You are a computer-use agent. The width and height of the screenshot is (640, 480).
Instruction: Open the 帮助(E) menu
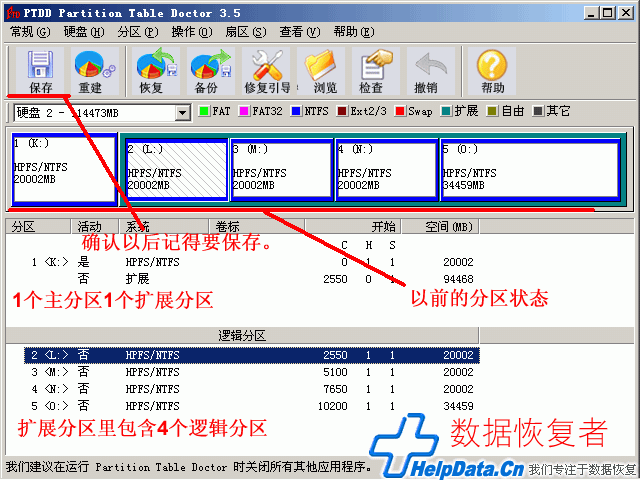[353, 32]
